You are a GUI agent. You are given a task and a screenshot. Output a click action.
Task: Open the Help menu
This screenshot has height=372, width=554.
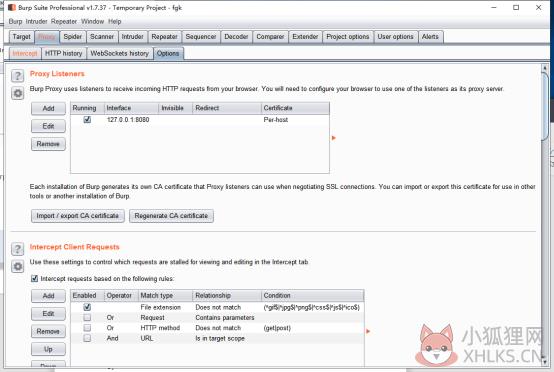tap(114, 22)
